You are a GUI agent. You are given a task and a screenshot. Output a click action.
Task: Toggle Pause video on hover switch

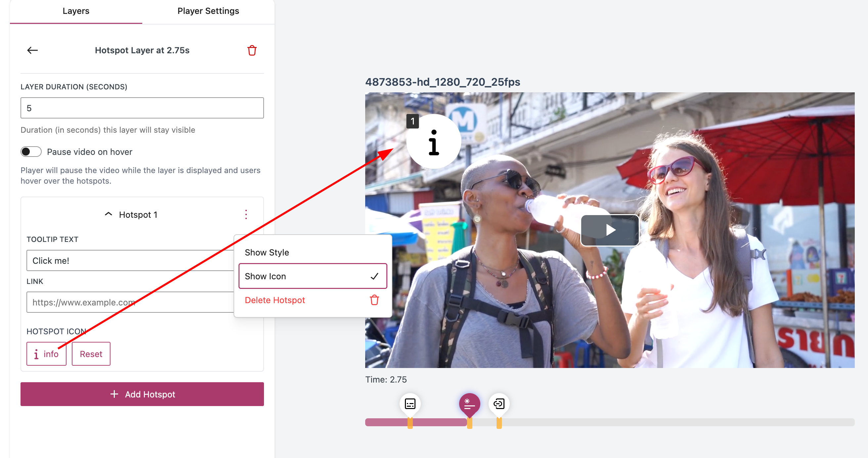[x=31, y=152]
